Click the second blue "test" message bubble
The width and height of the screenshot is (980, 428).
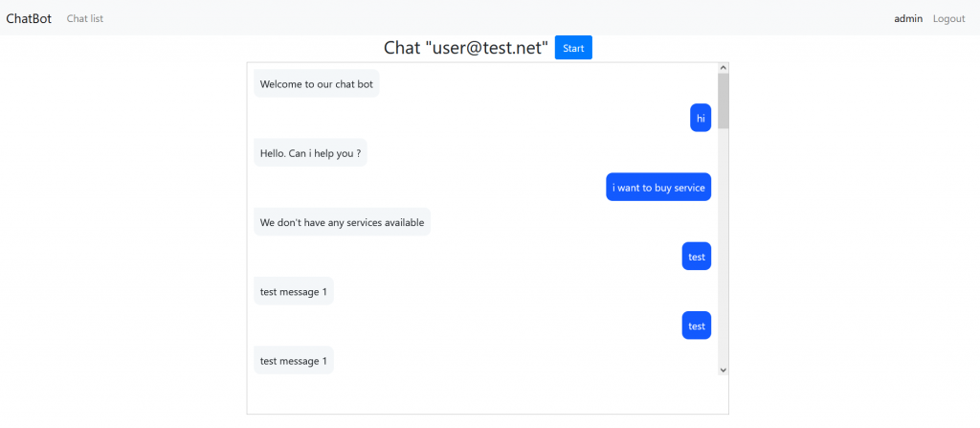pyautogui.click(x=697, y=326)
